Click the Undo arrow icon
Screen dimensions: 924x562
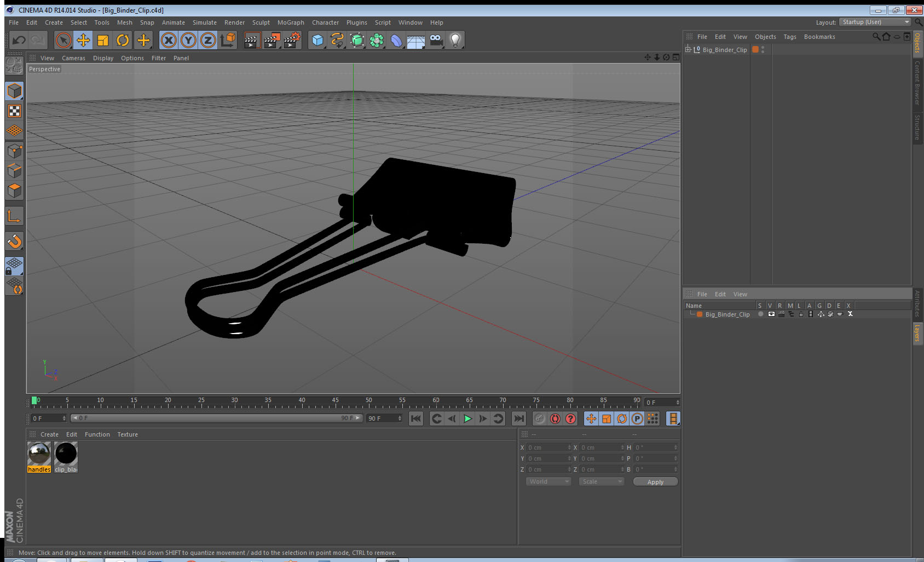click(19, 40)
